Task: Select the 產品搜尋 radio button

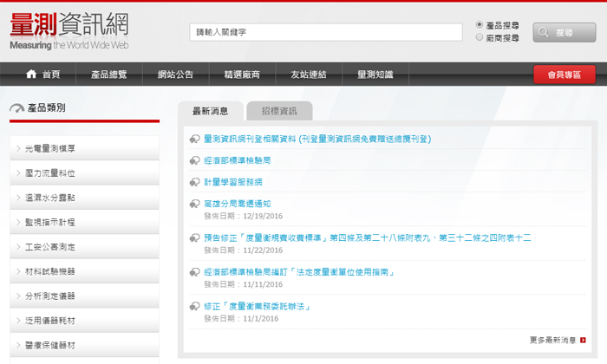Action: pos(480,25)
